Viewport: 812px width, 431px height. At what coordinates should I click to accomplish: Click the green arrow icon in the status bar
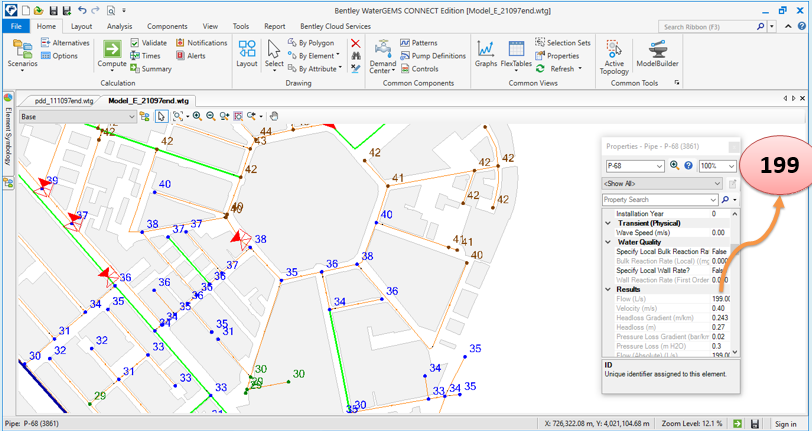pyautogui.click(x=738, y=423)
